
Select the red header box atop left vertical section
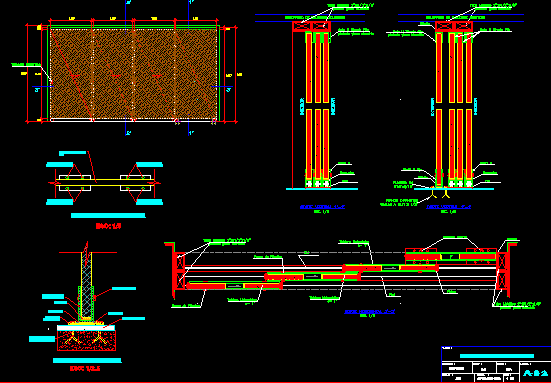311,26
